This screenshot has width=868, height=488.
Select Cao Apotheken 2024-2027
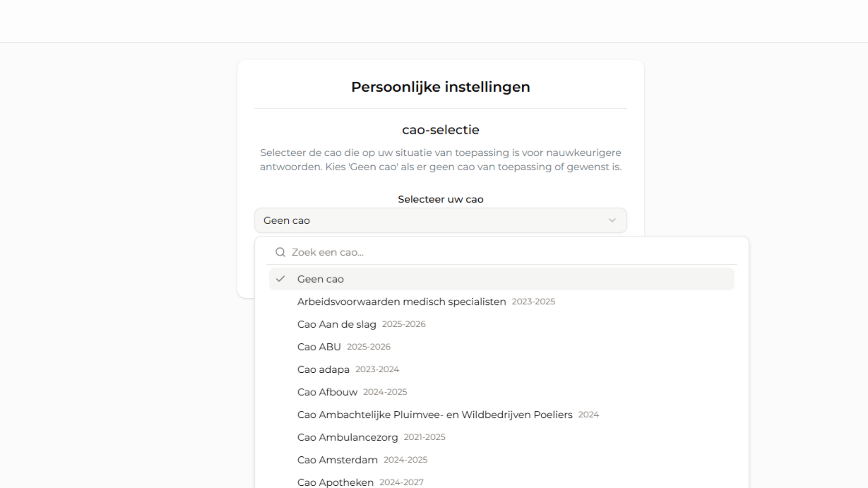pyautogui.click(x=502, y=482)
